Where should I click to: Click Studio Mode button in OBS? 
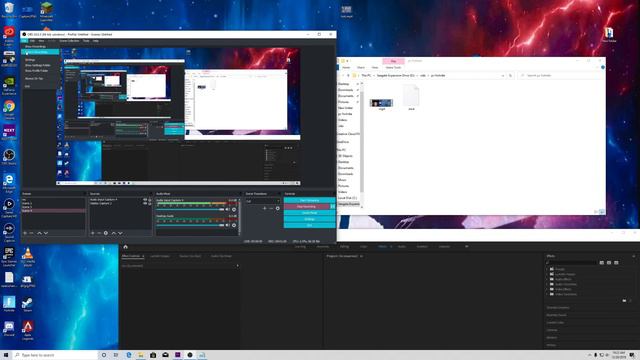309,213
